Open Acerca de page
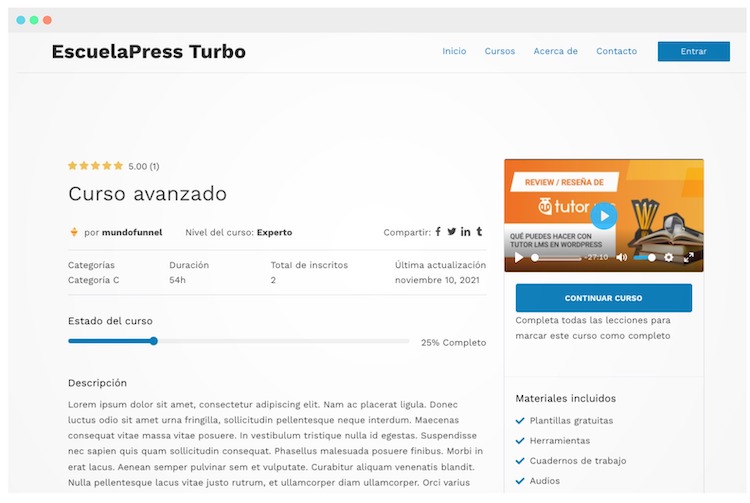The image size is (750, 503). [555, 51]
